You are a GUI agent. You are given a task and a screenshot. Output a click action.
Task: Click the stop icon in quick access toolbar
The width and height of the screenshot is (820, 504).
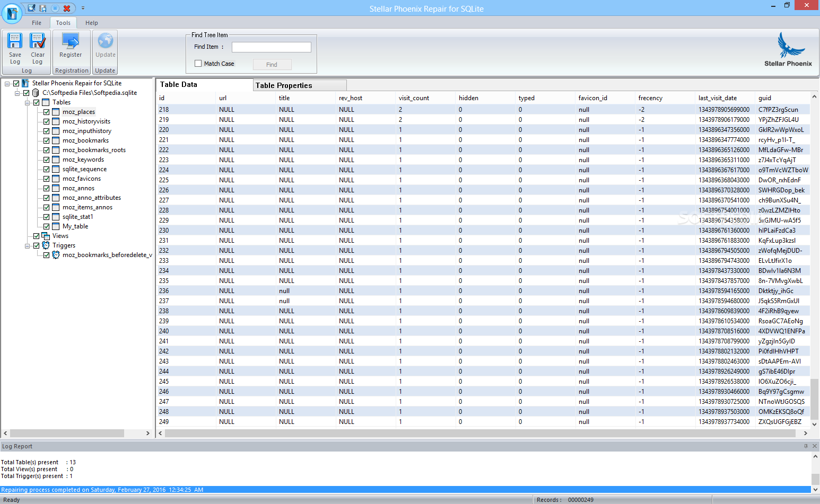pos(55,8)
